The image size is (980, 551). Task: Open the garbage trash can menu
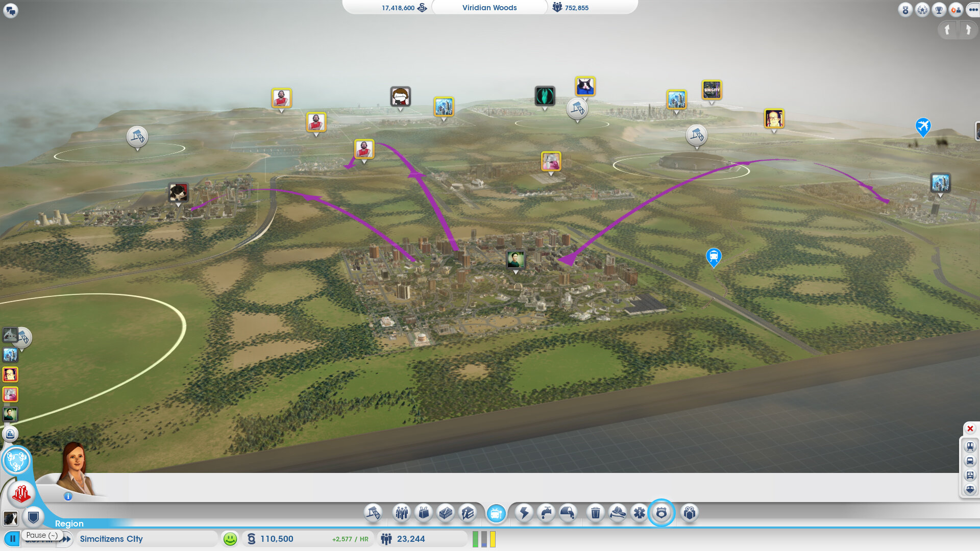(x=595, y=513)
